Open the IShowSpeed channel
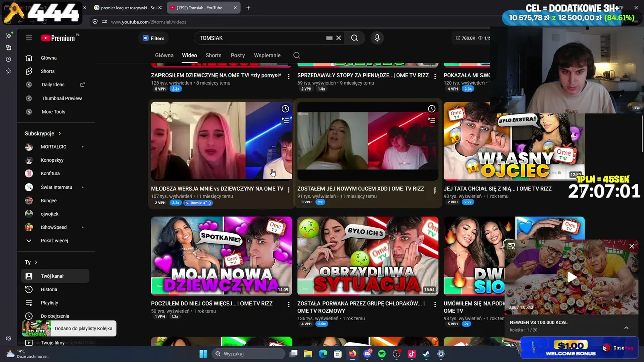 55,227
